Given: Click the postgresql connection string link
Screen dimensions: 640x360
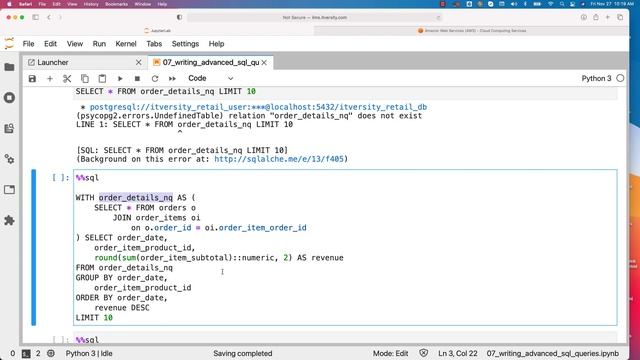Looking at the screenshot, I should click(258, 107).
